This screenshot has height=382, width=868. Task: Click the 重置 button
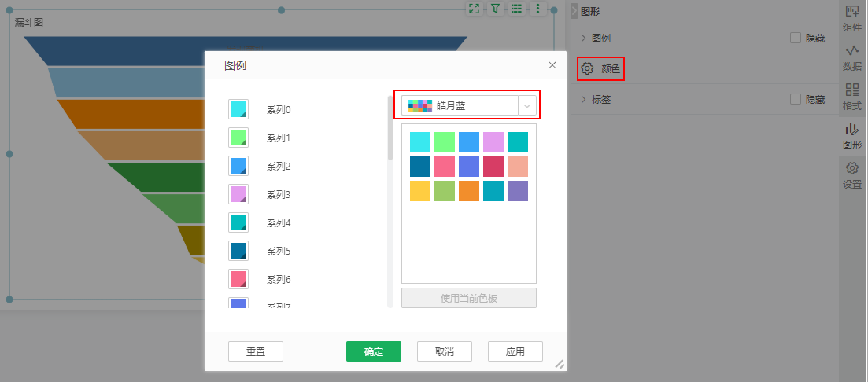(x=256, y=351)
